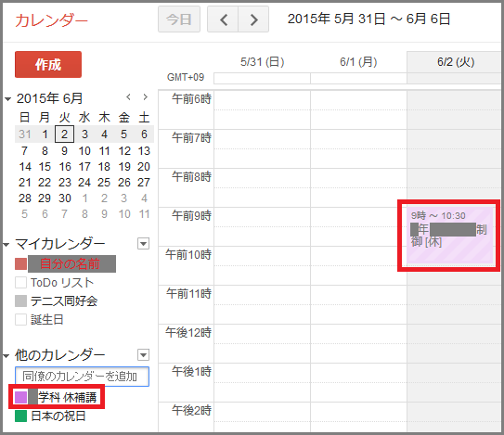Click the red 作成 button
504x435 pixels.
click(48, 64)
